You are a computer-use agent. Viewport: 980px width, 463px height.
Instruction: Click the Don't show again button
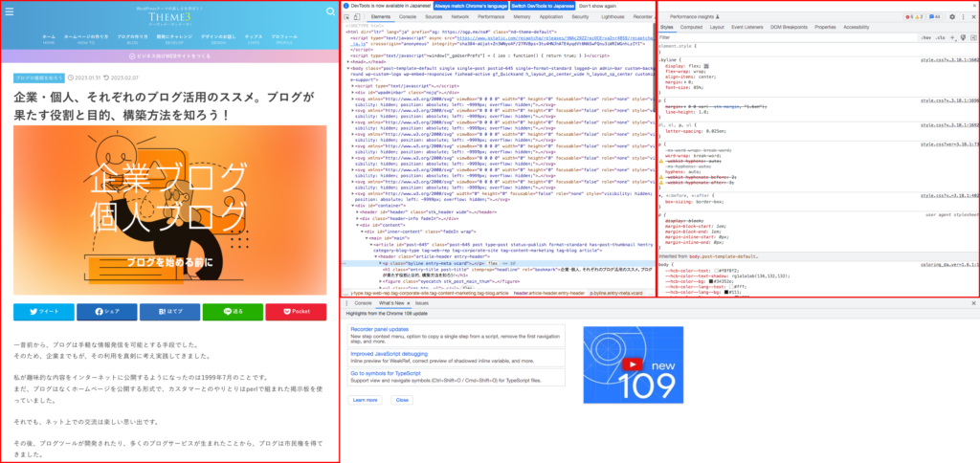coord(597,6)
